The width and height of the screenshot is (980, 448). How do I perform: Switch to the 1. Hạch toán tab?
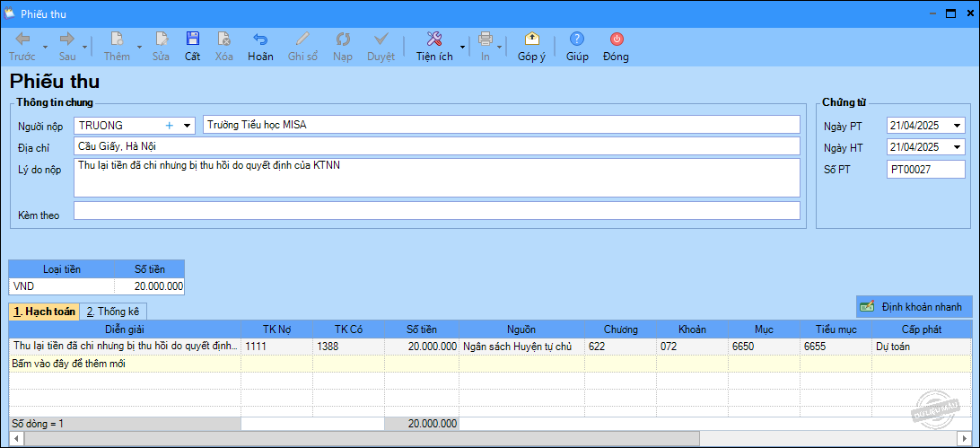coord(44,312)
